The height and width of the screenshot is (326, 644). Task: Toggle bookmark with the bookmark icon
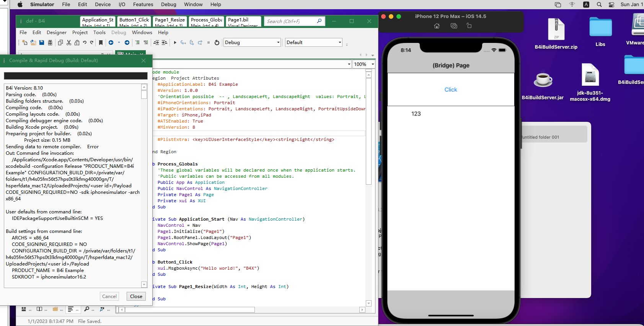point(101,43)
